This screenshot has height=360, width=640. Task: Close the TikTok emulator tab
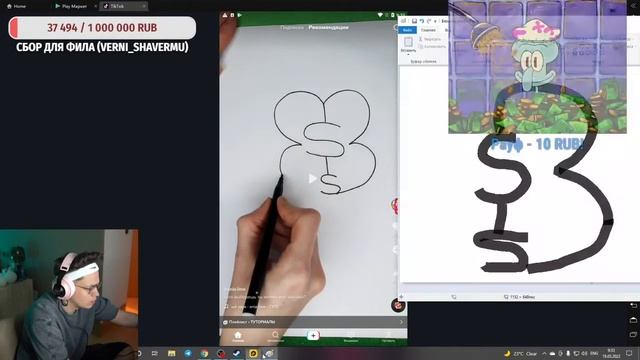144,6
